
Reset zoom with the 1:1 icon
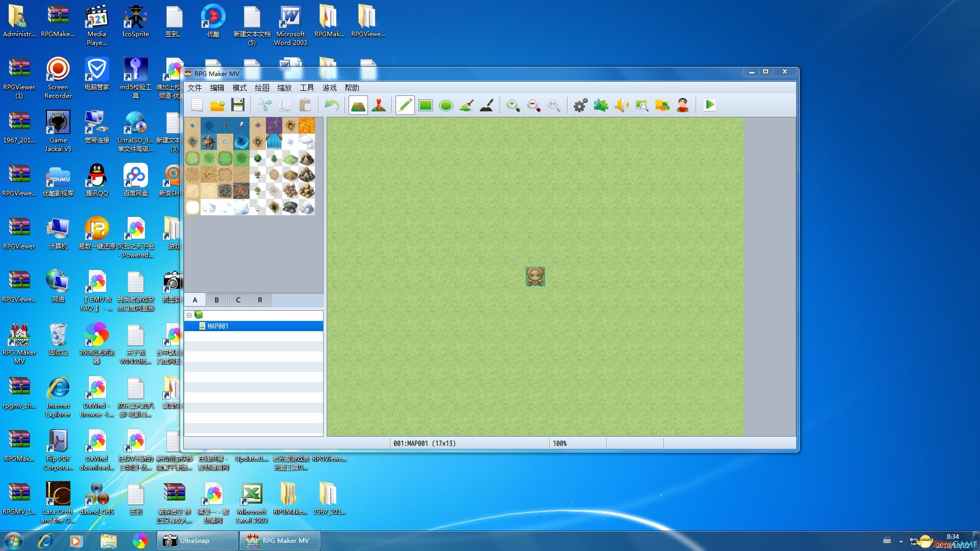coord(554,105)
